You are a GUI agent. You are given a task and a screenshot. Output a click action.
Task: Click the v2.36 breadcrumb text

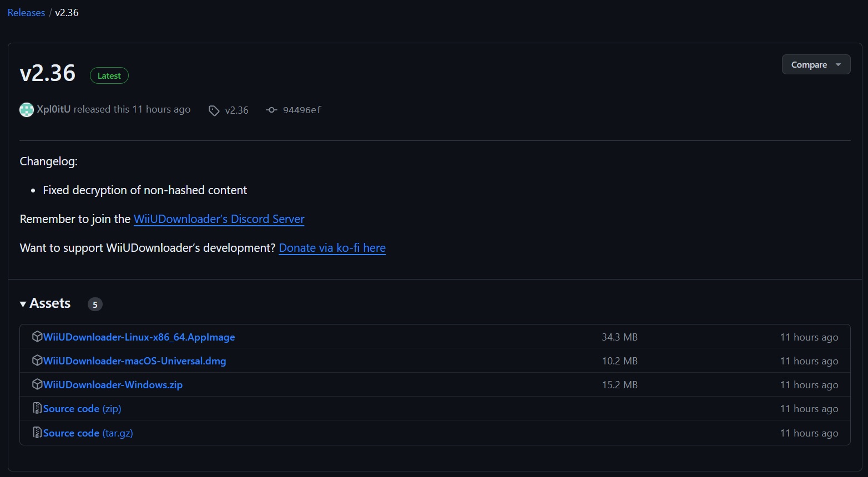point(67,13)
